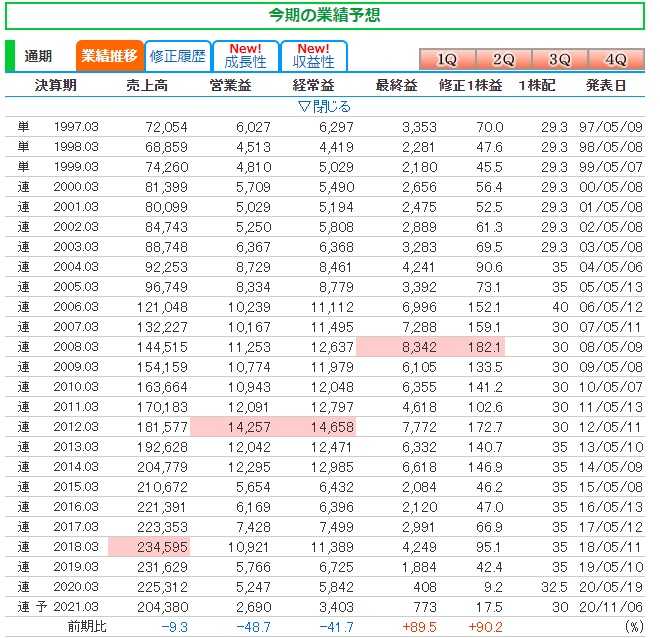The height and width of the screenshot is (638, 660).
Task: Select the 通期 full-year tab
Action: (38, 56)
